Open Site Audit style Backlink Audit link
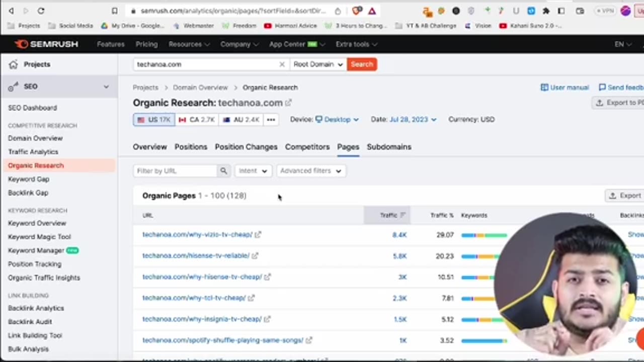This screenshot has width=644, height=362. pos(30,322)
